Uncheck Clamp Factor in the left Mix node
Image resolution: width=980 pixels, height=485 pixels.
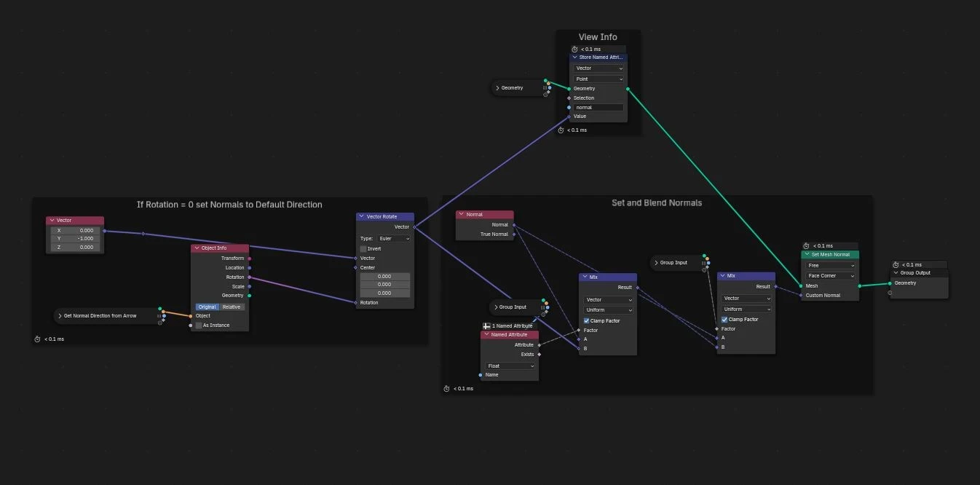tap(587, 321)
